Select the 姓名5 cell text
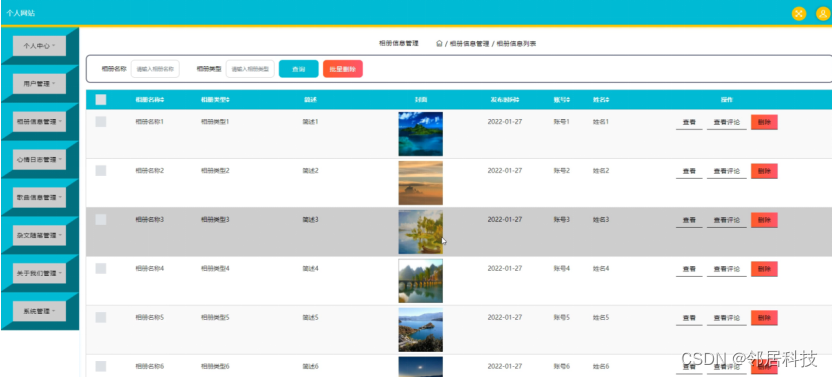Screen dimensions: 833x377 coord(601,317)
